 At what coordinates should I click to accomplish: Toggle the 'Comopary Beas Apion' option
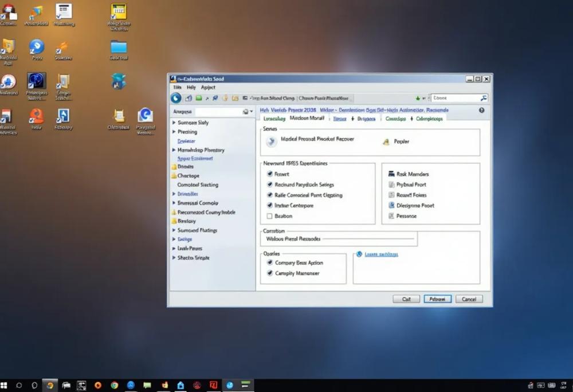pos(270,262)
